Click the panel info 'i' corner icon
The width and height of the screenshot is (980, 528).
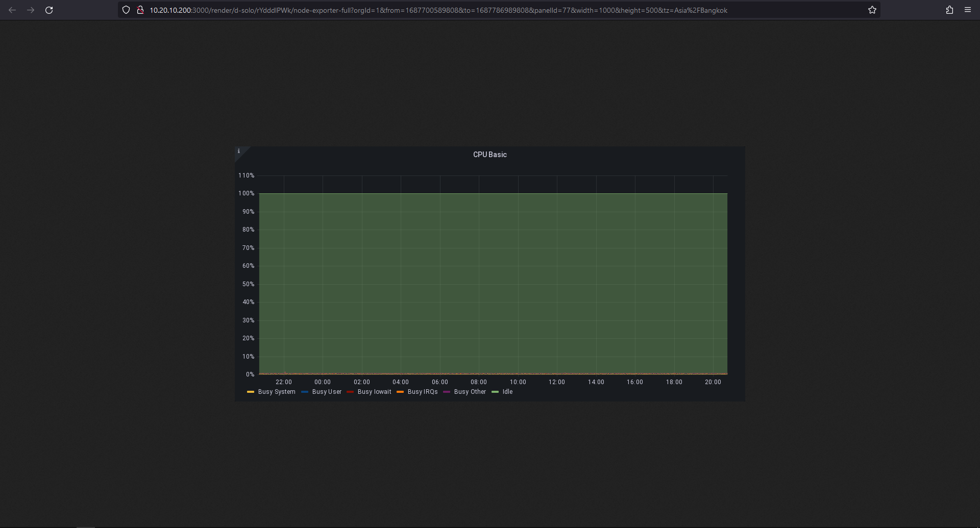(x=238, y=151)
